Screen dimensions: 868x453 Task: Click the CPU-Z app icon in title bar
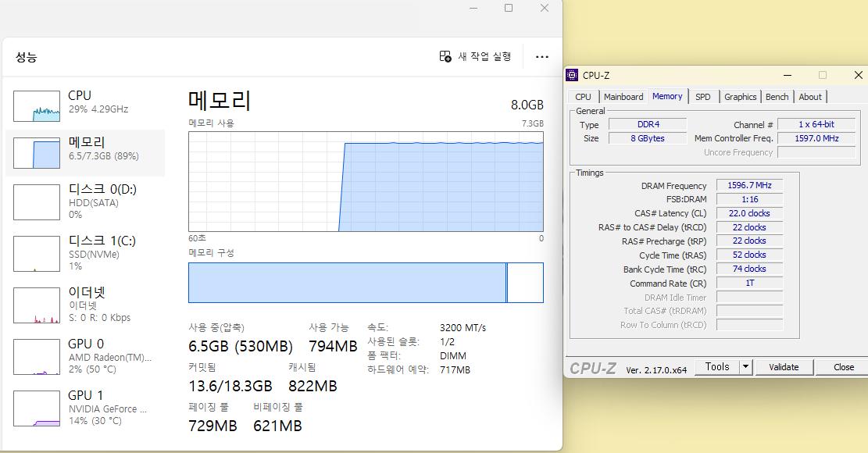pyautogui.click(x=573, y=76)
